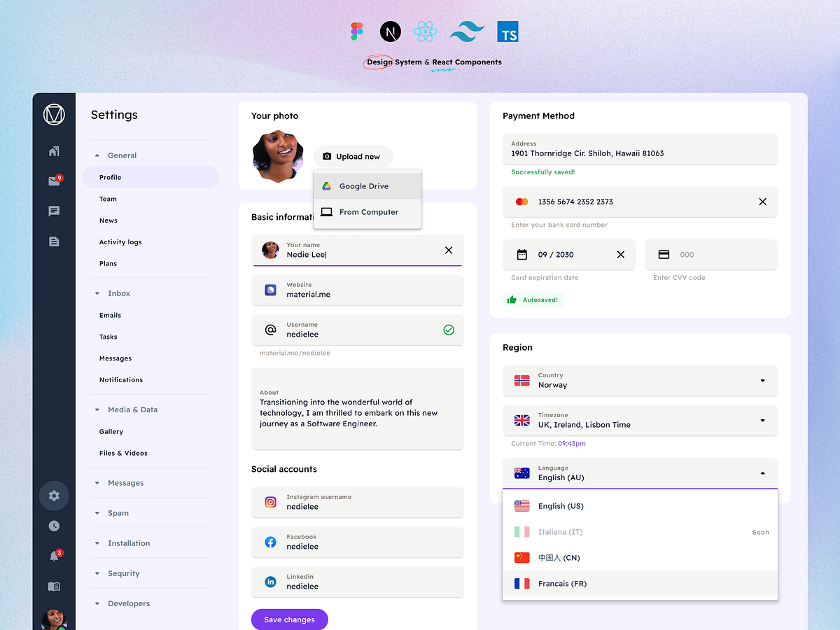Click the Upload new button

(353, 156)
